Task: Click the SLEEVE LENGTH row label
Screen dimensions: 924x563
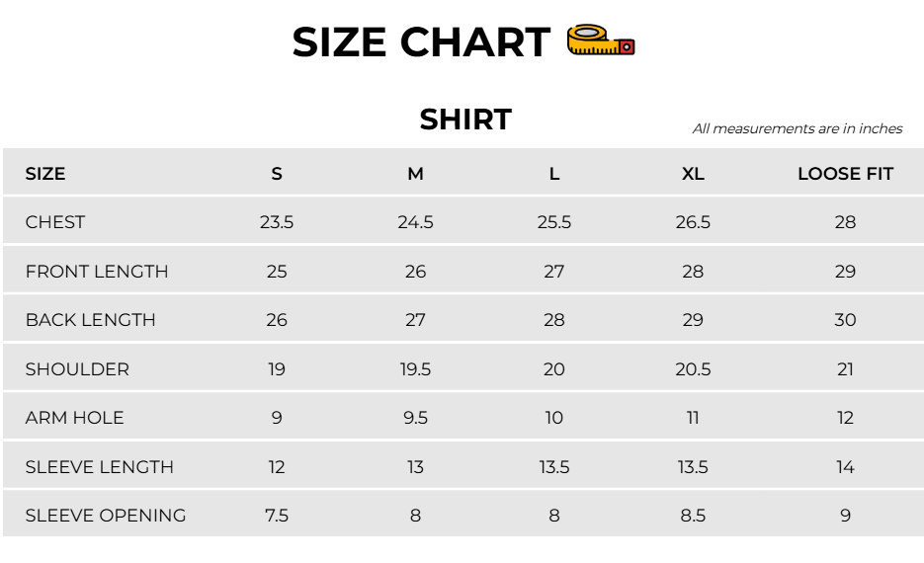Action: pyautogui.click(x=100, y=467)
